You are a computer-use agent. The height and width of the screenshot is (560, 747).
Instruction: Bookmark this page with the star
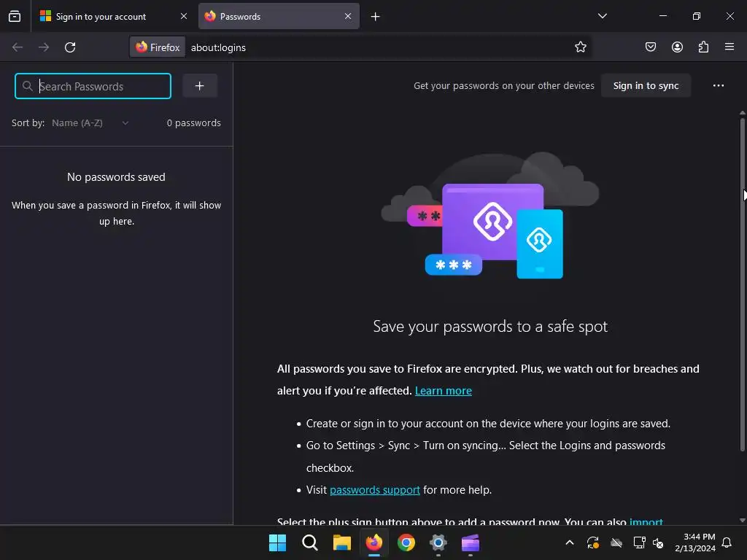click(x=580, y=47)
